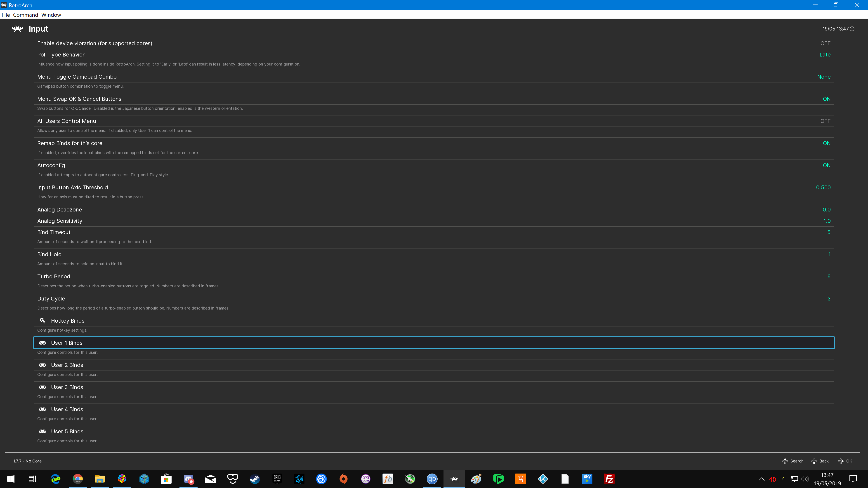Click the gamepad icon of User 2 Binds
Viewport: 868px width, 488px height.
(42, 365)
